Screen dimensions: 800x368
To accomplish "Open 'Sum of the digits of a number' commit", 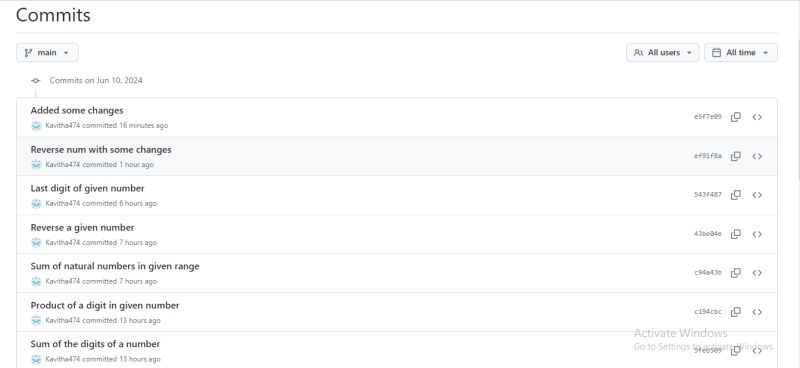I will click(x=95, y=344).
